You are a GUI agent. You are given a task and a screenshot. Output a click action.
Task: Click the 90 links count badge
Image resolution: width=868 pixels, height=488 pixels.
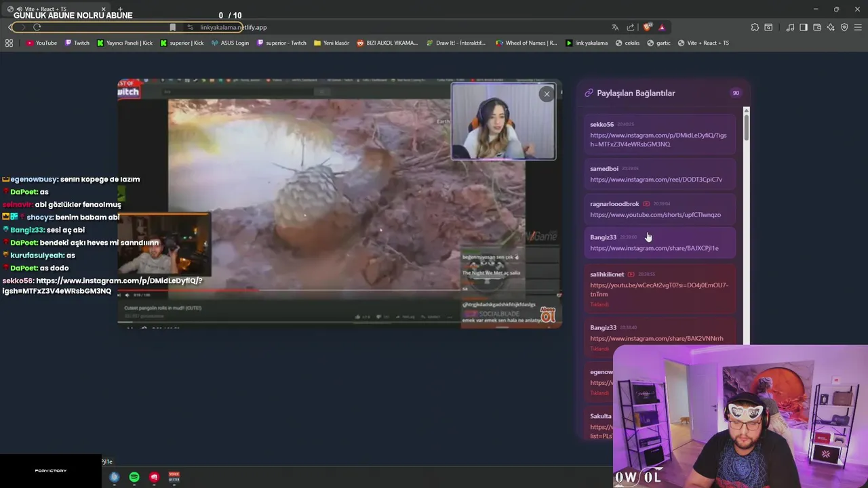tap(736, 93)
